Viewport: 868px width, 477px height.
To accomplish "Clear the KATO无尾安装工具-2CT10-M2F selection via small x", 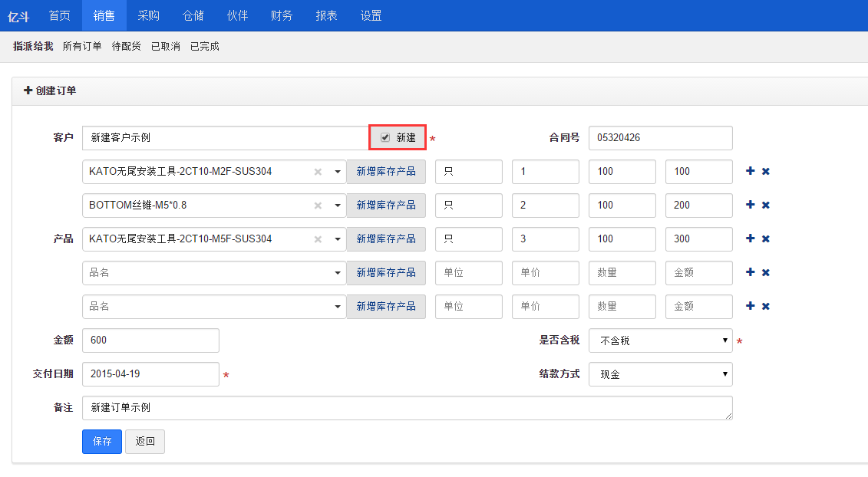I will point(318,171).
